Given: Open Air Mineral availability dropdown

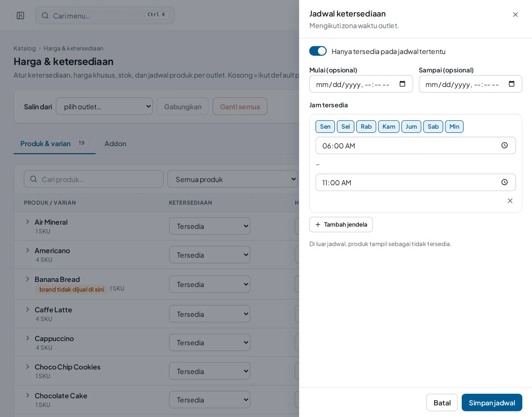Looking at the screenshot, I should point(209,226).
